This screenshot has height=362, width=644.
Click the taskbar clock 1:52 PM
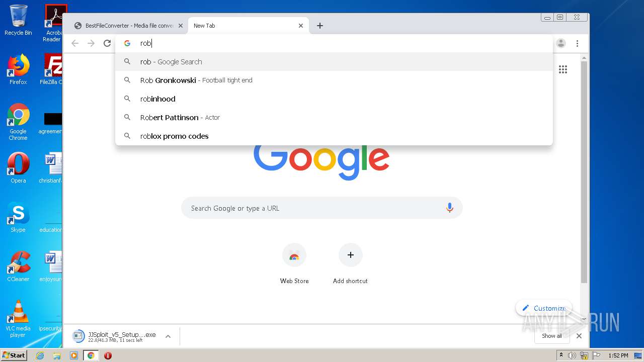click(x=618, y=355)
